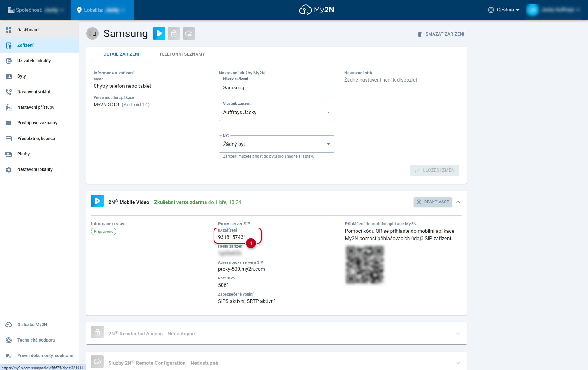Select the Zařízení sidebar icon
588x370 pixels.
(x=9, y=45)
